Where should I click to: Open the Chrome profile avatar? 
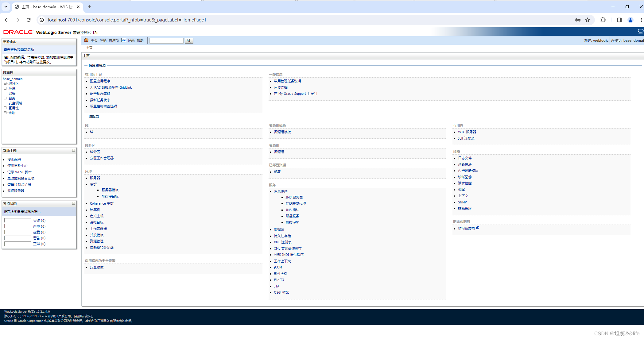[x=630, y=20]
